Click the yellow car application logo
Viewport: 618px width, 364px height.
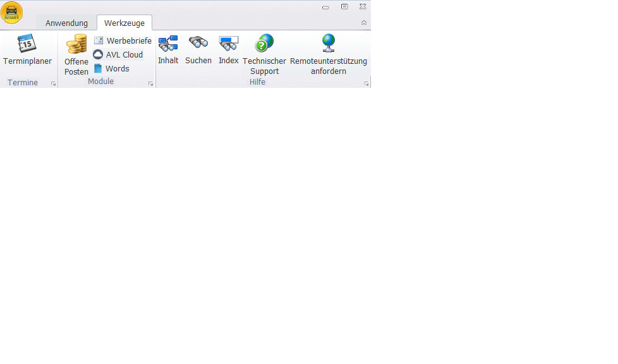coord(12,13)
